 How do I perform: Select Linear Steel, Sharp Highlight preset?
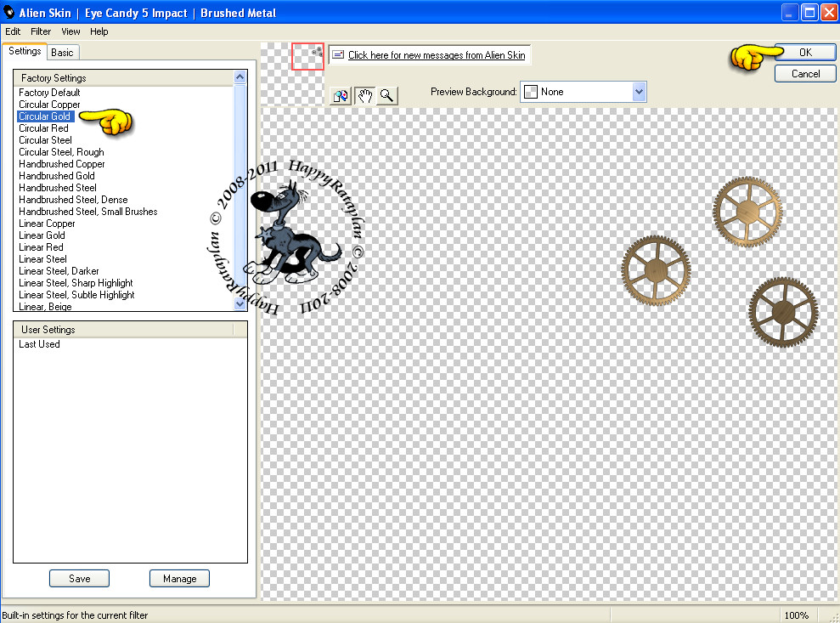coord(76,283)
